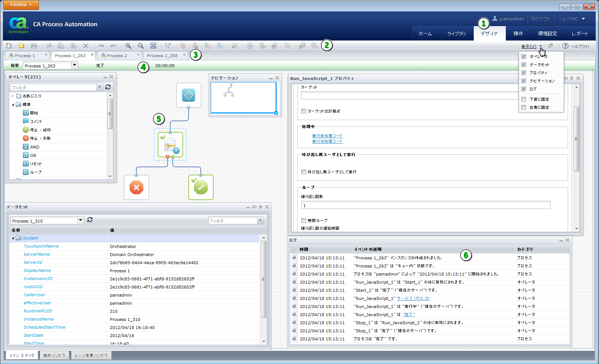Enable the 下部に固定 checkbox
This screenshot has width=599, height=364.
(523, 99)
